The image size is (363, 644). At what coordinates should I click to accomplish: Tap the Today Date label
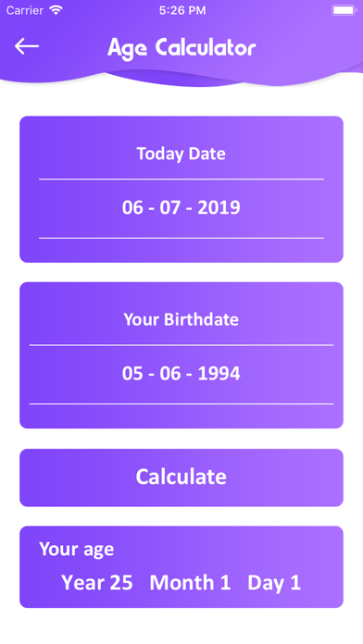click(181, 154)
